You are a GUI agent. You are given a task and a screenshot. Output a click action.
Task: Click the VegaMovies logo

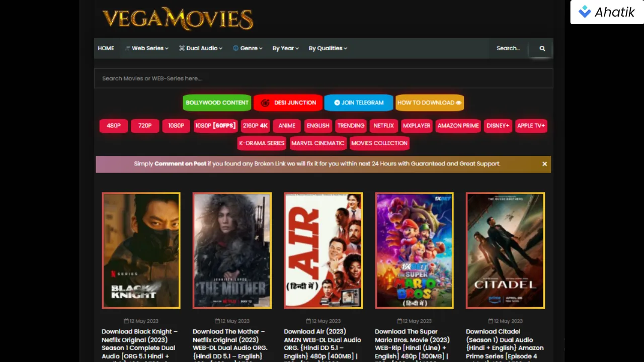click(178, 19)
